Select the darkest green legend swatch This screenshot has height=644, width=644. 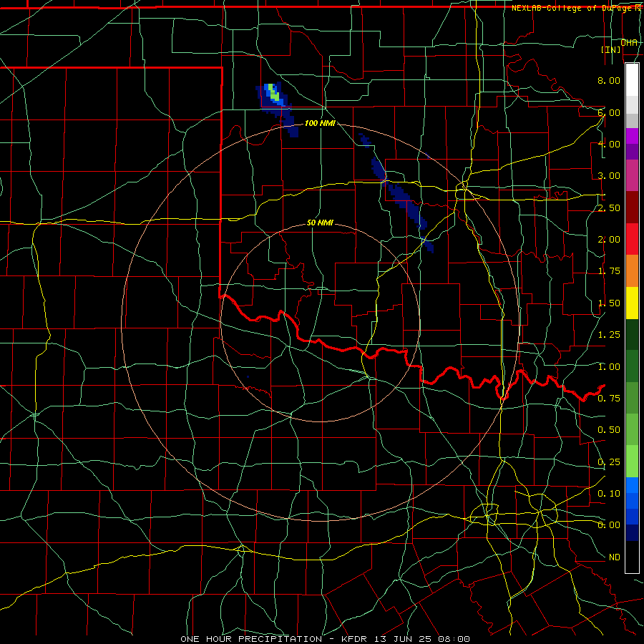coord(632,334)
